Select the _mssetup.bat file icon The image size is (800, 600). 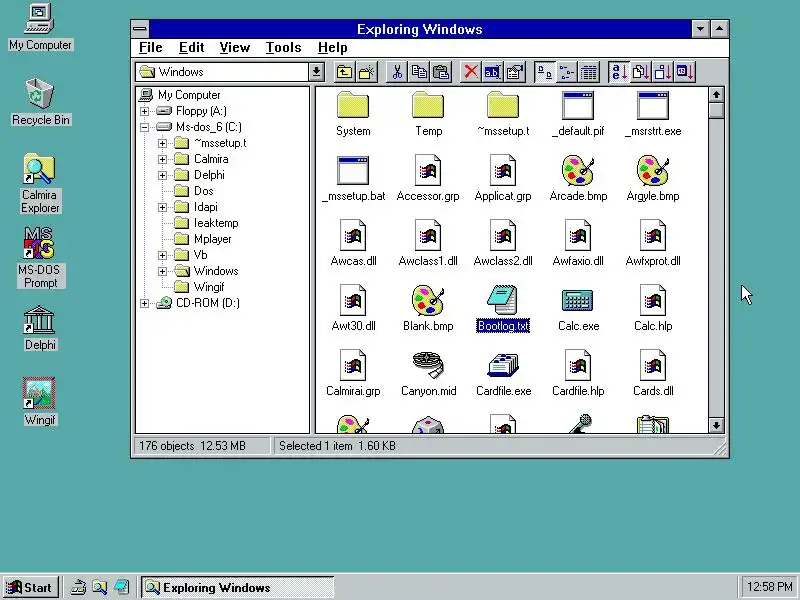(x=353, y=170)
